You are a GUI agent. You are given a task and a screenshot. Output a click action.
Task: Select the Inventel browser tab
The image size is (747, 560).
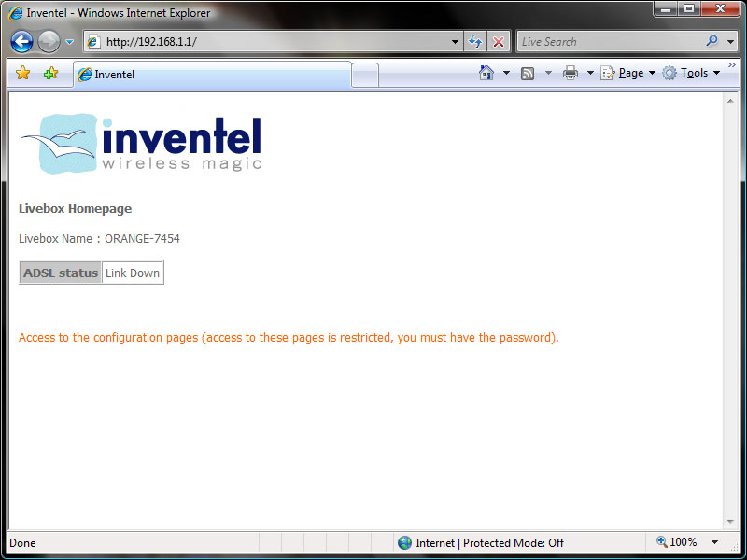pyautogui.click(x=213, y=75)
